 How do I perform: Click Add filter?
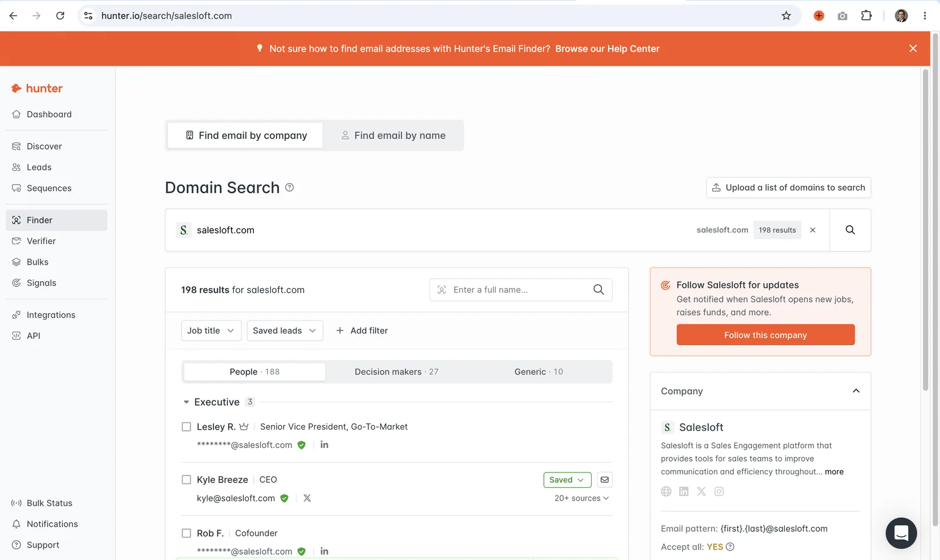362,330
